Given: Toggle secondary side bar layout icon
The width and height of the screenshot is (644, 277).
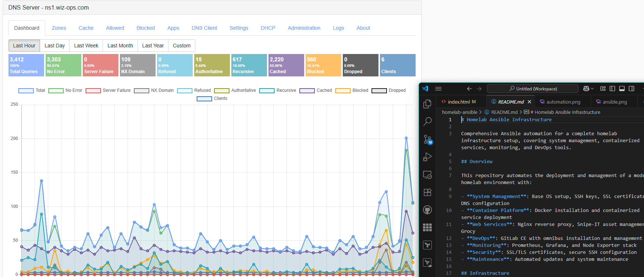Looking at the screenshot, I should (x=631, y=89).
